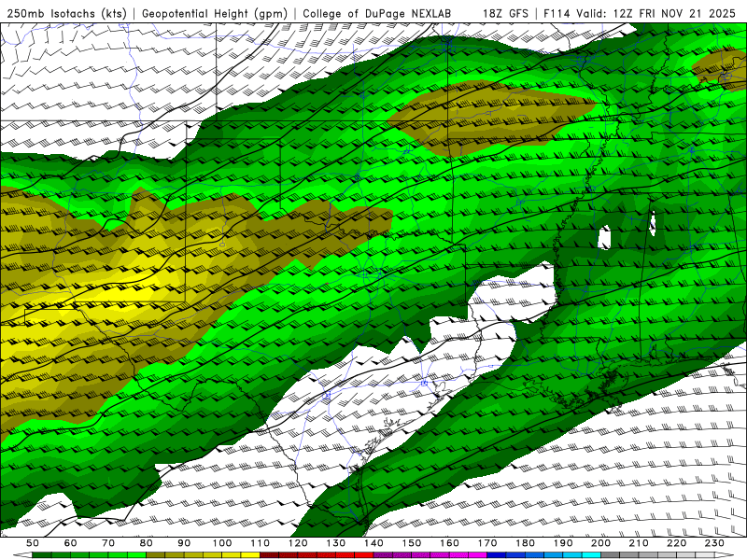The height and width of the screenshot is (560, 747).
Task: Click the bright magenta swatch just before 170
Action: (477, 555)
